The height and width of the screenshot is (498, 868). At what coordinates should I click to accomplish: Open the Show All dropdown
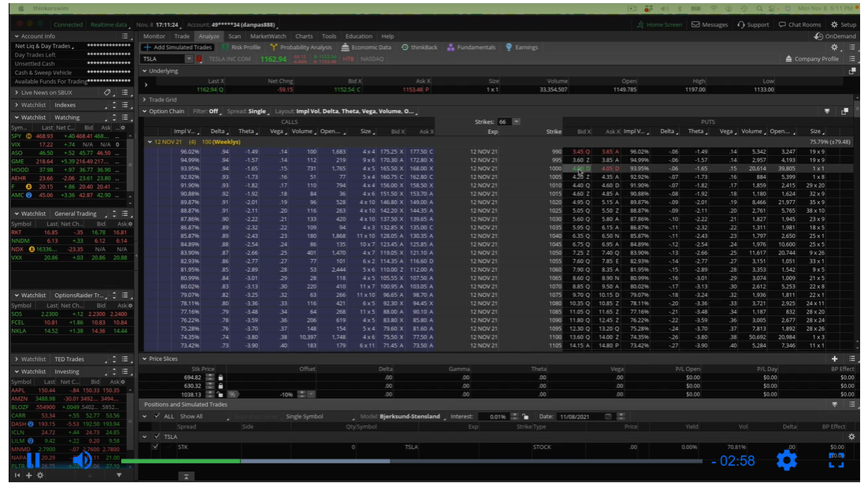(x=204, y=417)
